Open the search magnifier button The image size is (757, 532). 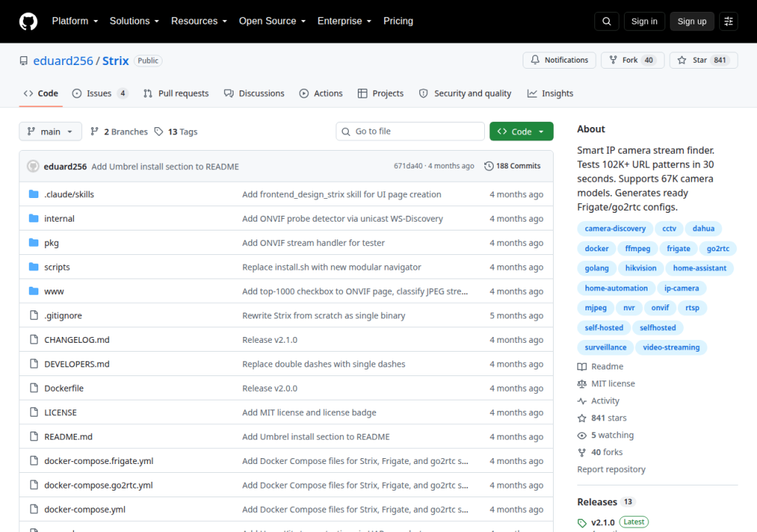click(606, 21)
